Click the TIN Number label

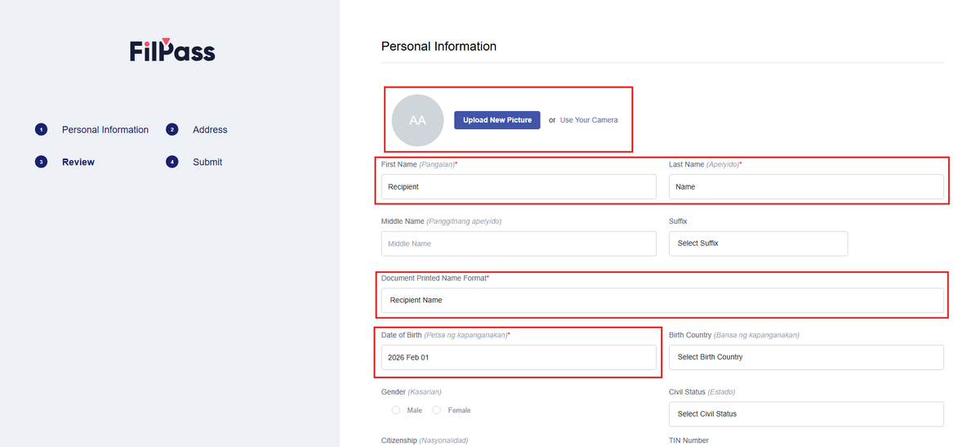[x=688, y=440]
